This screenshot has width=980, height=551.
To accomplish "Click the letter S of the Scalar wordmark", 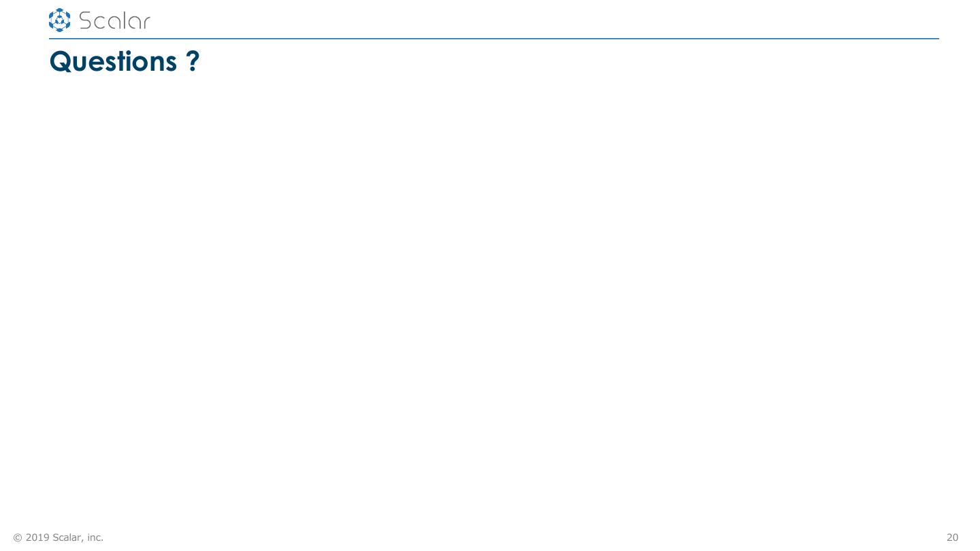I will [x=86, y=21].
